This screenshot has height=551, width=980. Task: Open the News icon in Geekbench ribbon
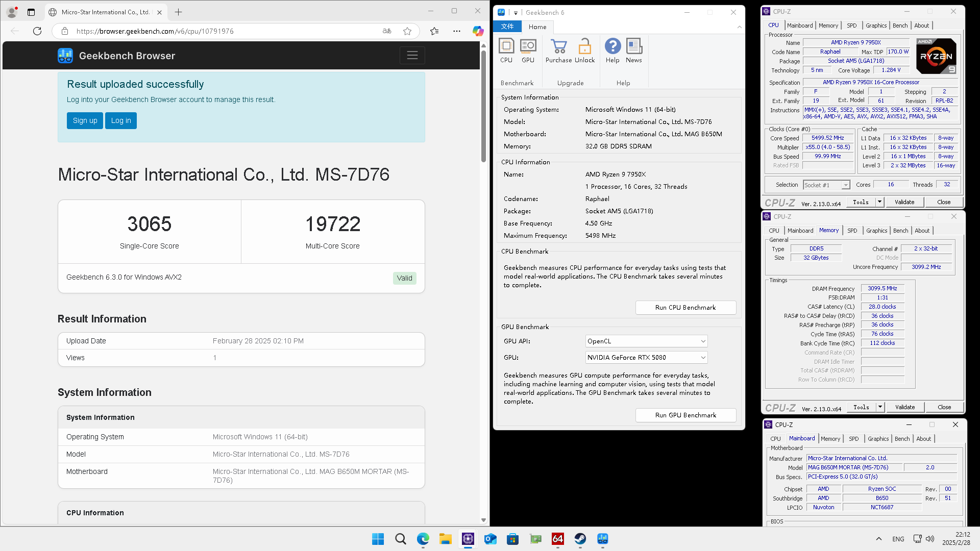(x=634, y=51)
